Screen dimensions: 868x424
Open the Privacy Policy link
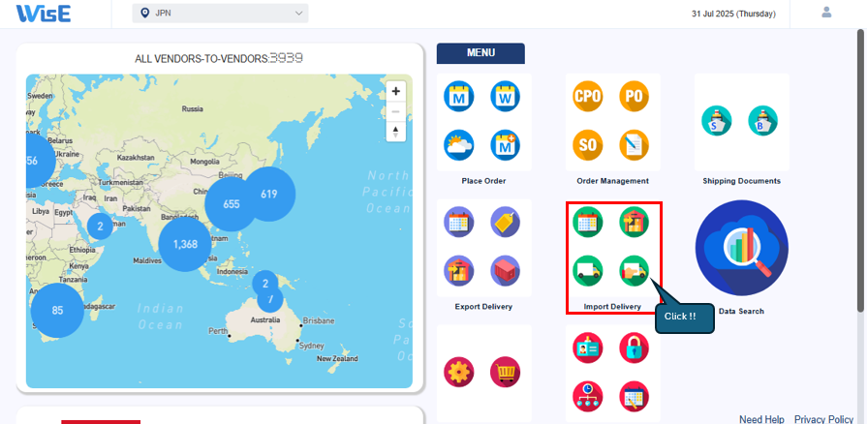coord(823,418)
